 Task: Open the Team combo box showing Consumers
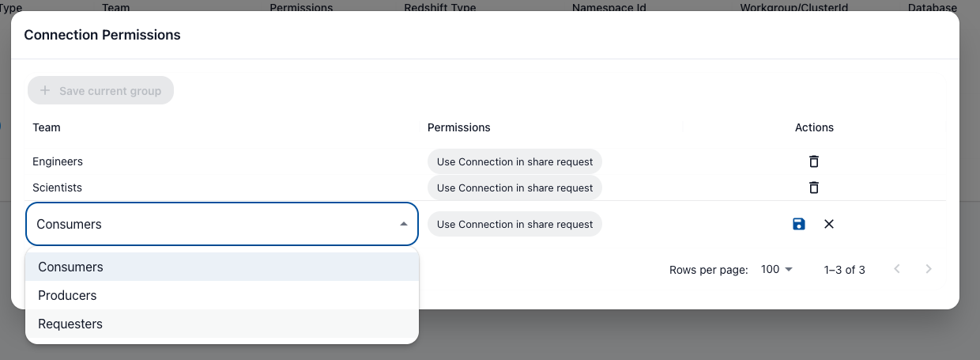(222, 224)
